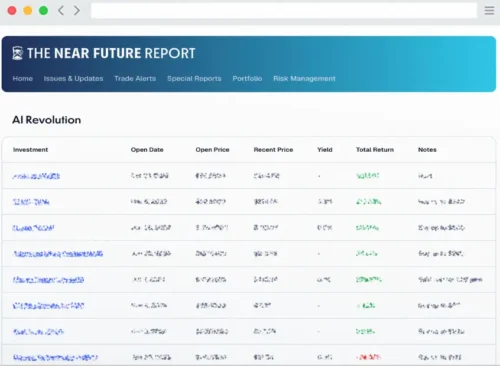Open the last visible investment link
The image size is (500, 366).
point(55,357)
